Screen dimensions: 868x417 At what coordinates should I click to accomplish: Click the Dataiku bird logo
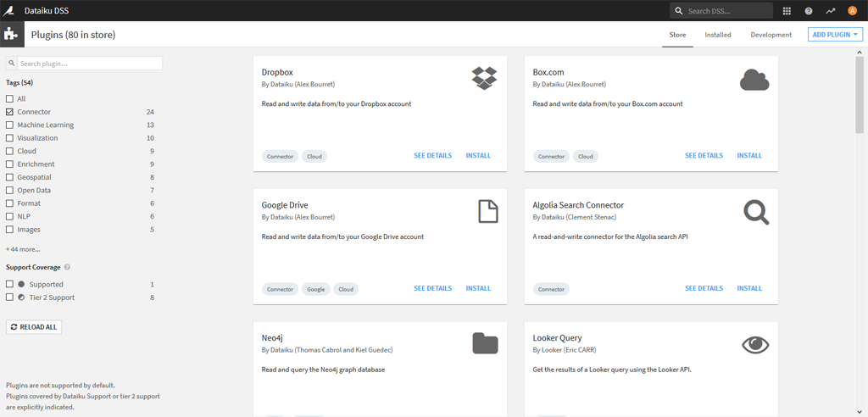tap(9, 10)
